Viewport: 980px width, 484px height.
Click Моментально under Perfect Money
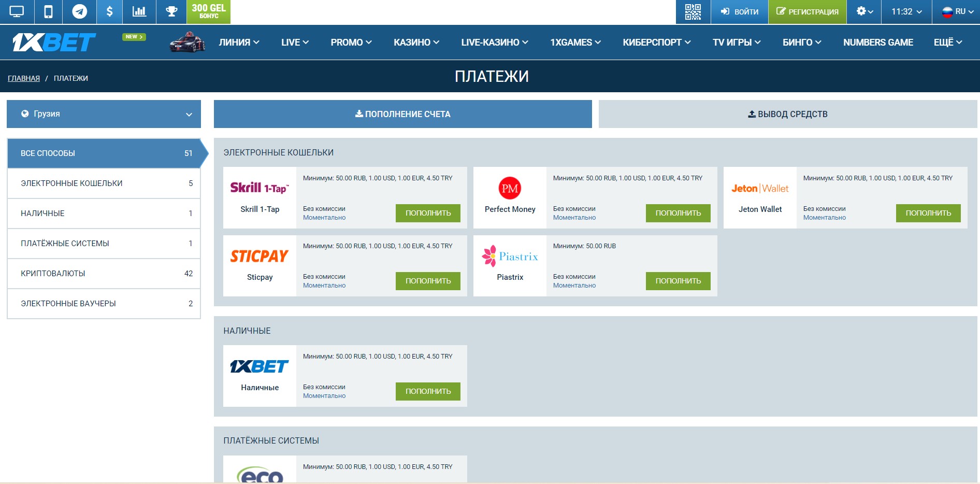point(574,218)
